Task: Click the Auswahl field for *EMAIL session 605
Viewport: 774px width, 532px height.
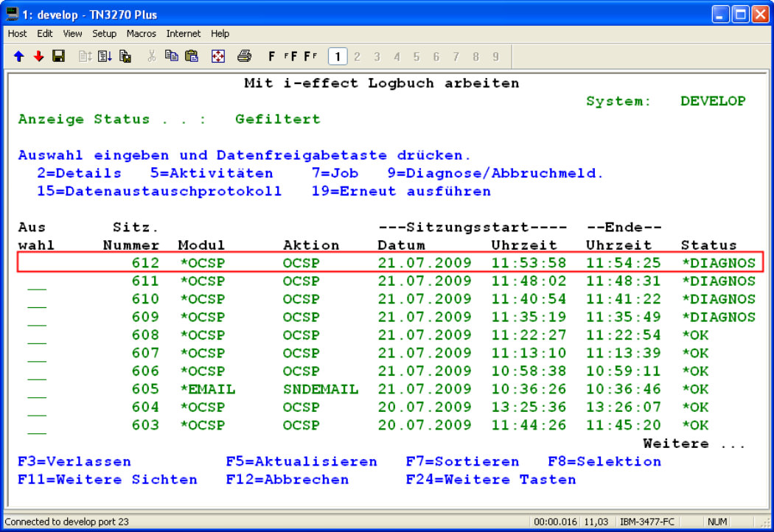Action: tap(37, 391)
